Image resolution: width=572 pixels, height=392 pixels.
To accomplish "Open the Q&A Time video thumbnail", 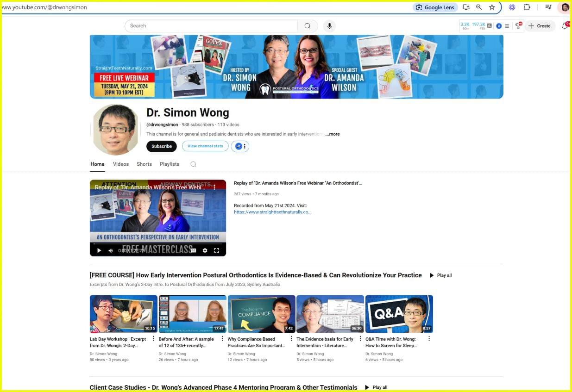I will (x=399, y=314).
